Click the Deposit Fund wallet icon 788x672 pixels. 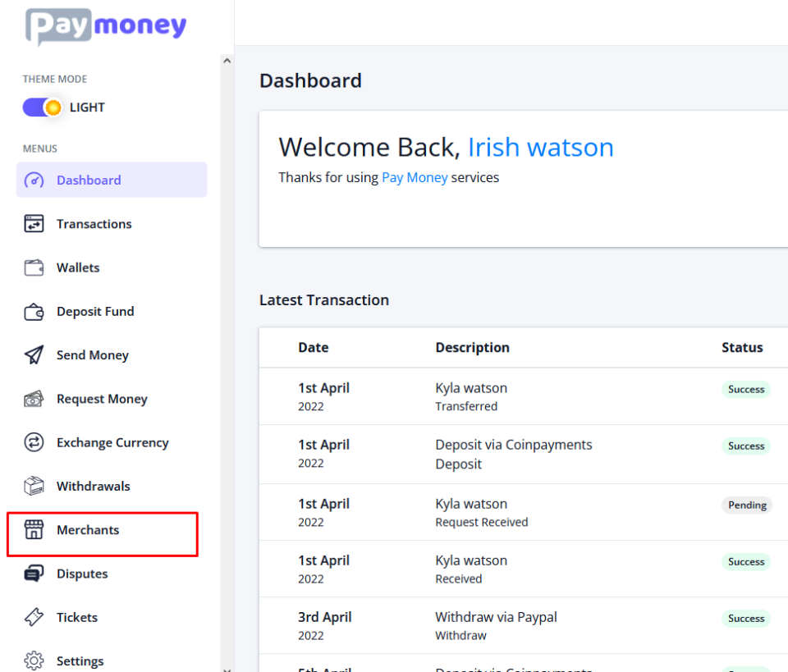tap(34, 312)
